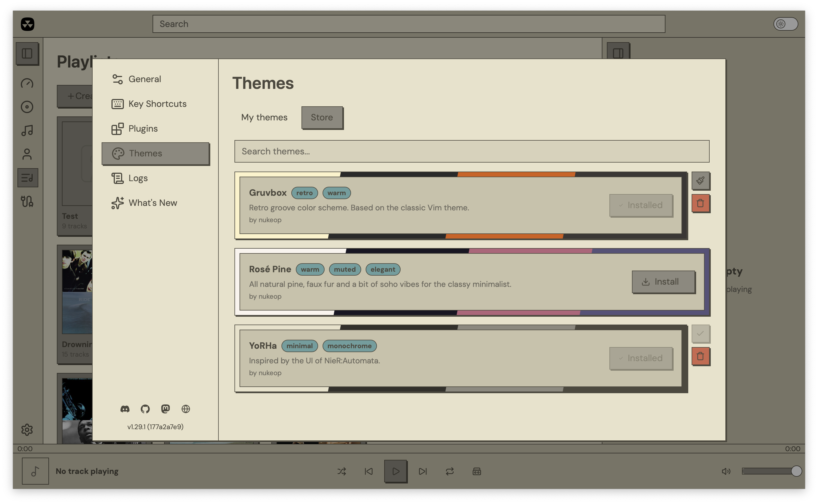Open the Tracks music note icon
Screen dimensions: 818x504
[x=28, y=130]
